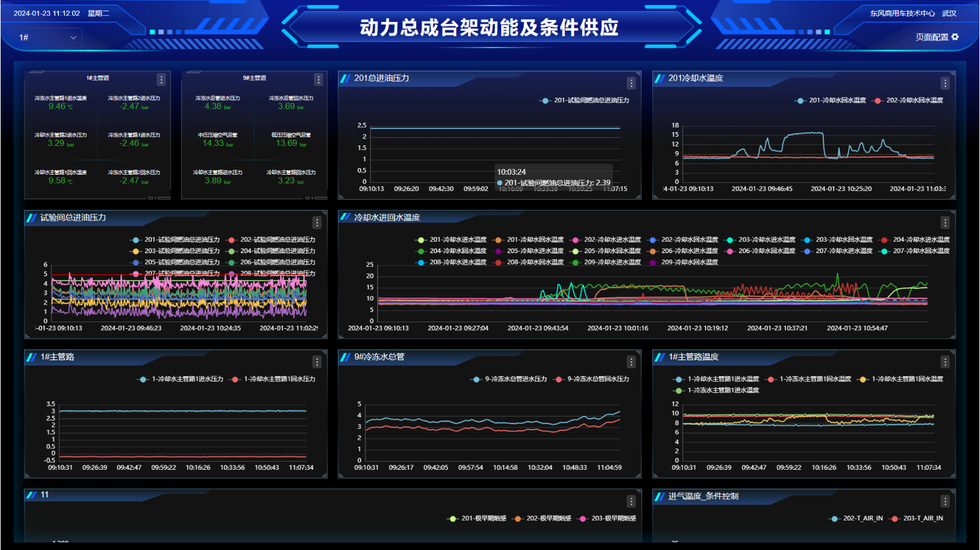
Task: Open the 201总进油压力 panel's three-dot menu
Action: click(631, 83)
